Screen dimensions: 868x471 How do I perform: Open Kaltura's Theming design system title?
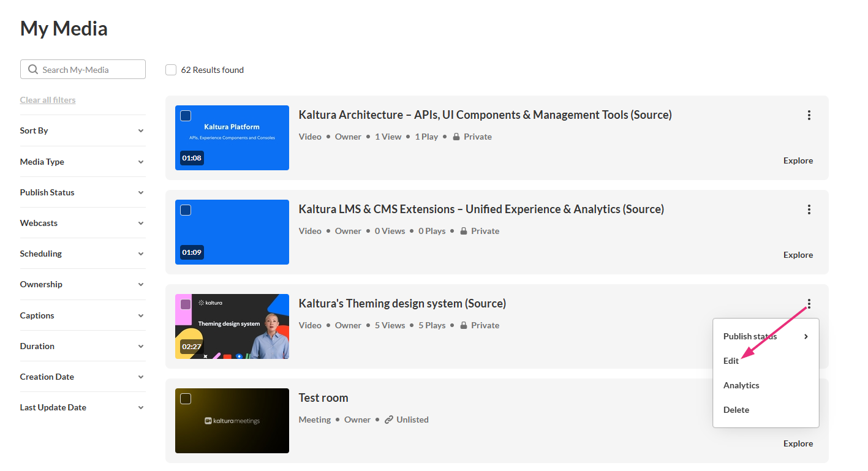(402, 303)
